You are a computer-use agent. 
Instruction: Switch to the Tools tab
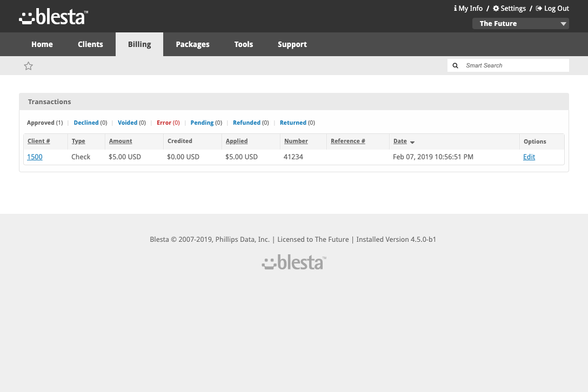coord(243,44)
